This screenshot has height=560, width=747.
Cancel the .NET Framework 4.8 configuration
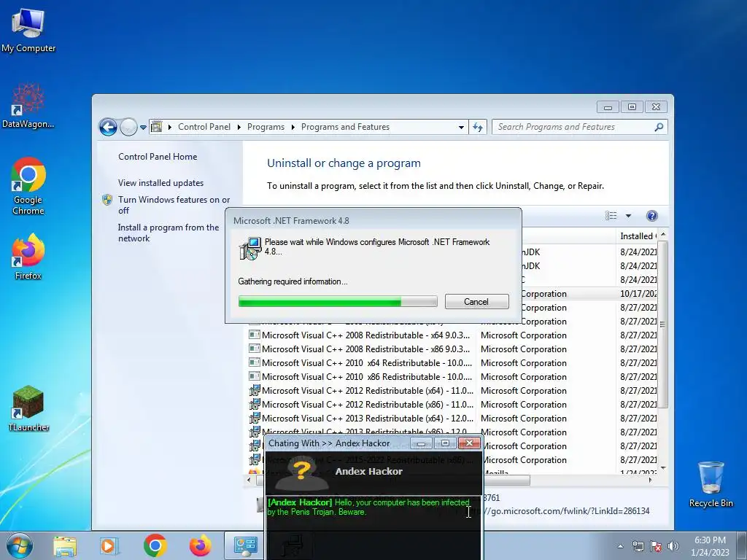(476, 301)
